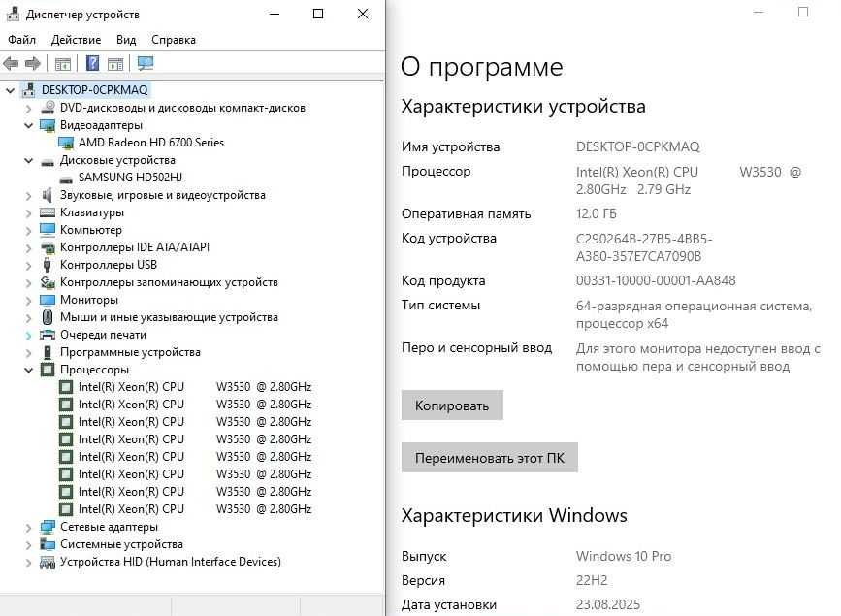Image resolution: width=841 pixels, height=616 pixels.
Task: Minimize the Device Manager window
Action: coord(275,14)
